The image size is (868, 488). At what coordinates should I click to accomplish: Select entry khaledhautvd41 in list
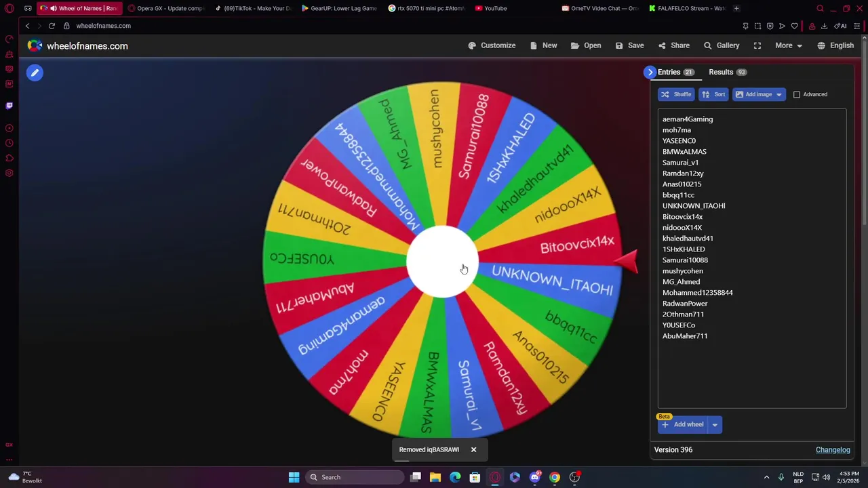(688, 239)
